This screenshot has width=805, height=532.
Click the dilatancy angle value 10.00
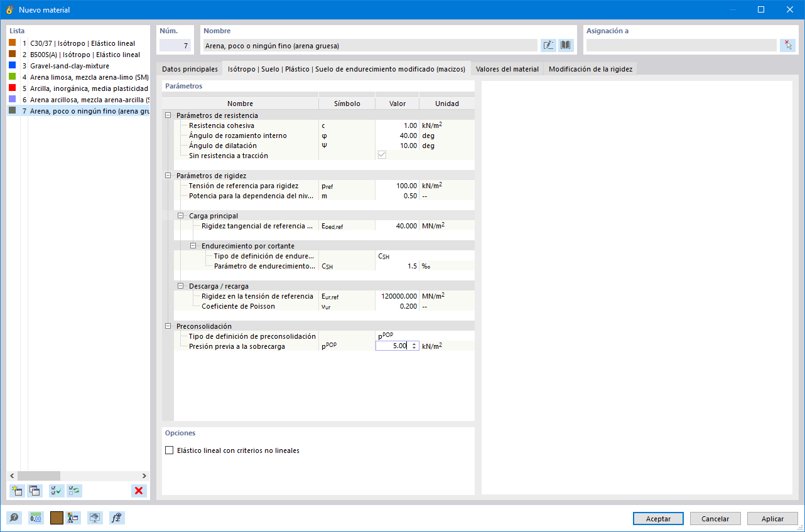397,146
